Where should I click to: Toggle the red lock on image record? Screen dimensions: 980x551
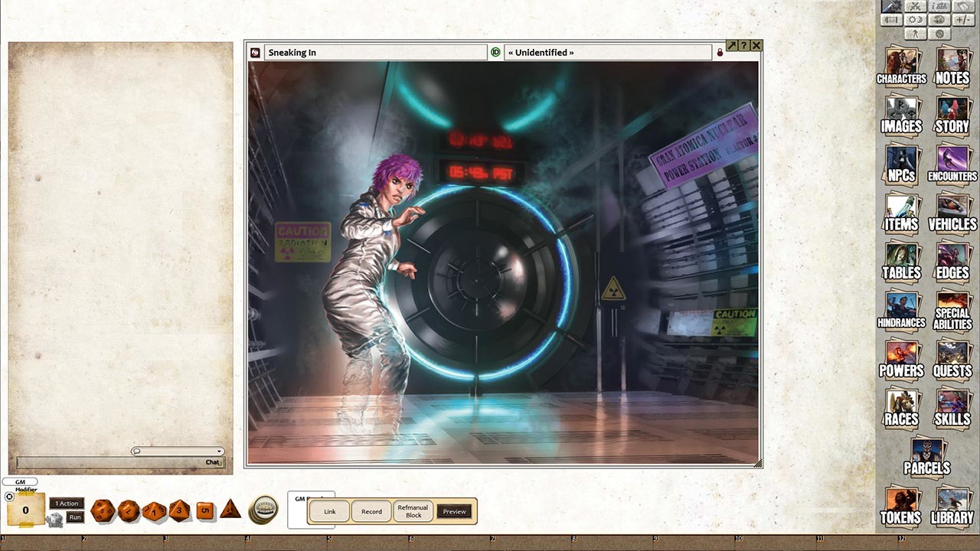click(x=720, y=52)
